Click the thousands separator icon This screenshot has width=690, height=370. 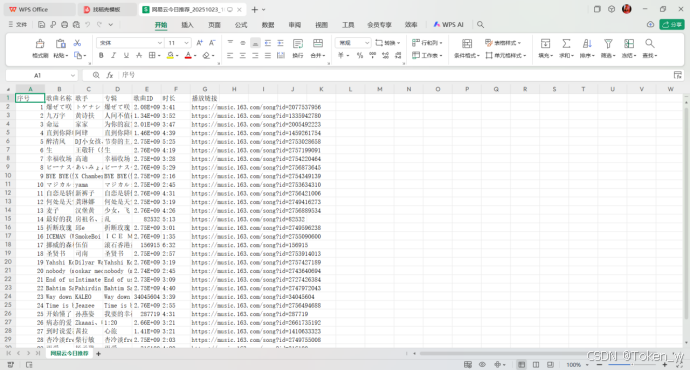click(x=373, y=55)
